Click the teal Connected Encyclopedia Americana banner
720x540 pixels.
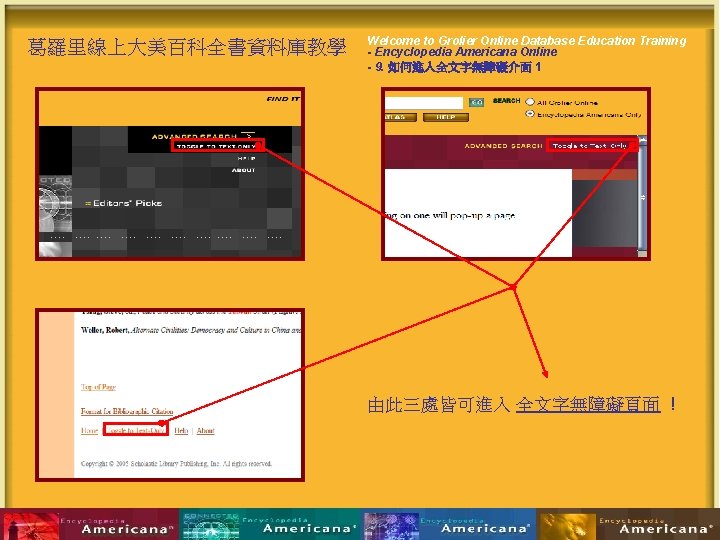pos(271,524)
